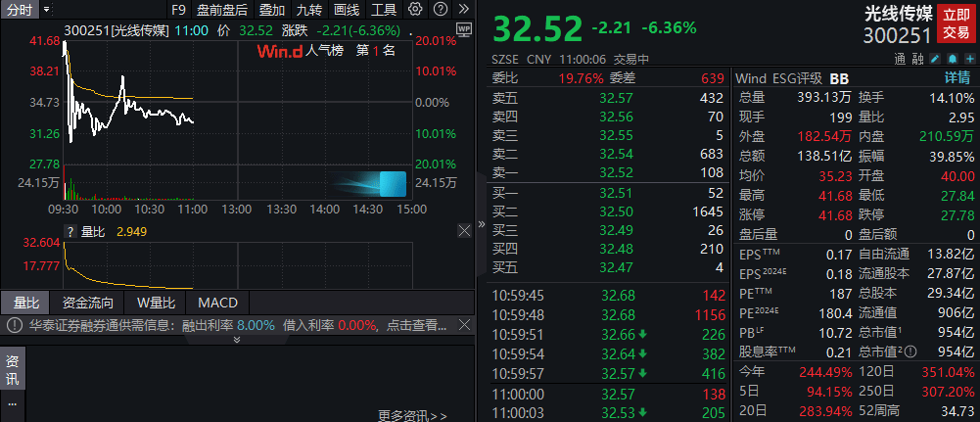
Task: Toggle 盘前盘后 pre/post market display
Action: tap(222, 10)
